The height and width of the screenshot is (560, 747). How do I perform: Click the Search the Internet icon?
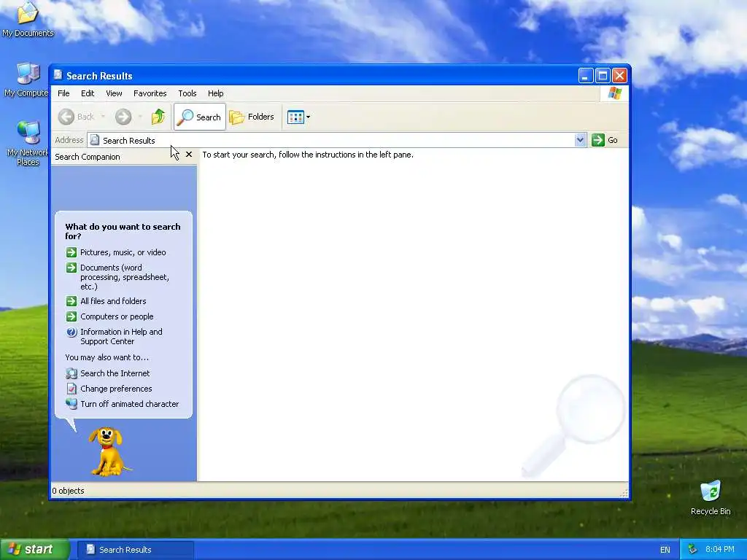(x=71, y=373)
